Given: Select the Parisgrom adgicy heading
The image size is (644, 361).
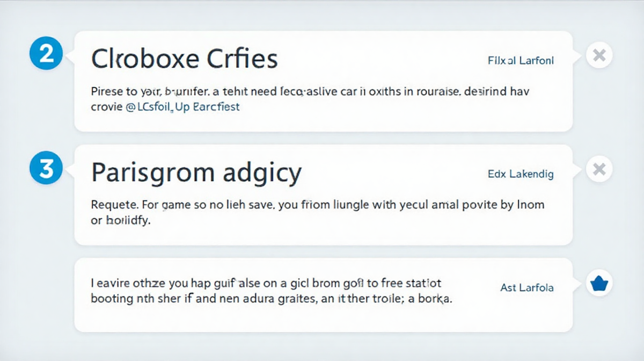Looking at the screenshot, I should click(x=196, y=174).
